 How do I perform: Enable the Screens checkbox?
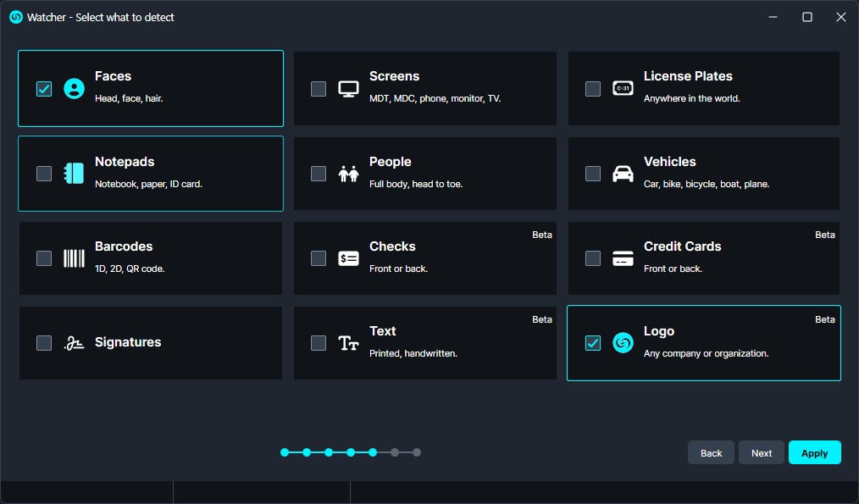click(x=319, y=89)
